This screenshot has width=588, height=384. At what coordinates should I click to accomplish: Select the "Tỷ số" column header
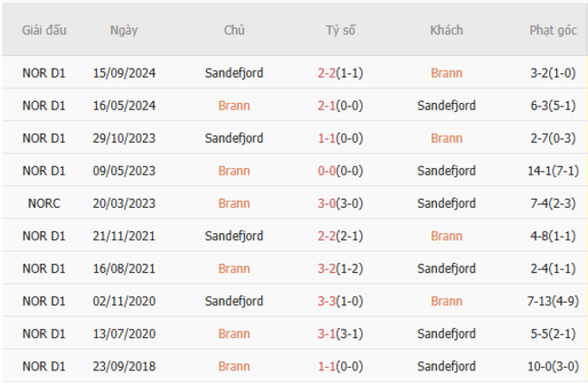click(341, 30)
